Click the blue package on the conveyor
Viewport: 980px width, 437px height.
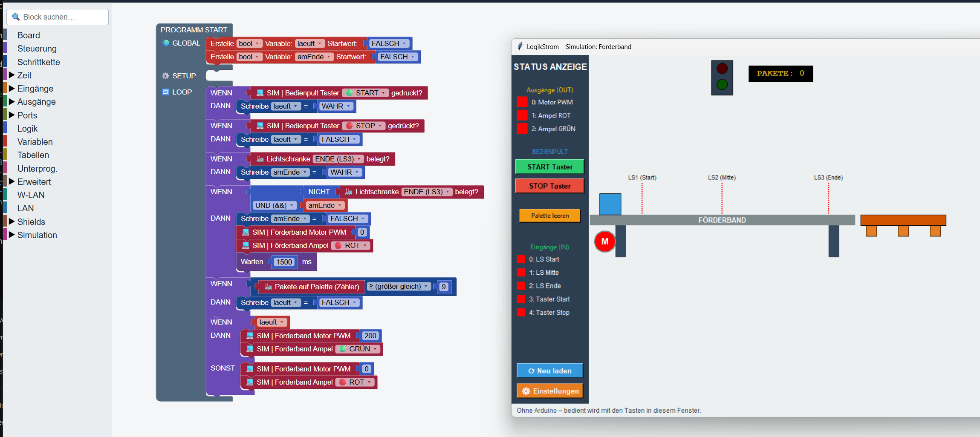pyautogui.click(x=610, y=204)
